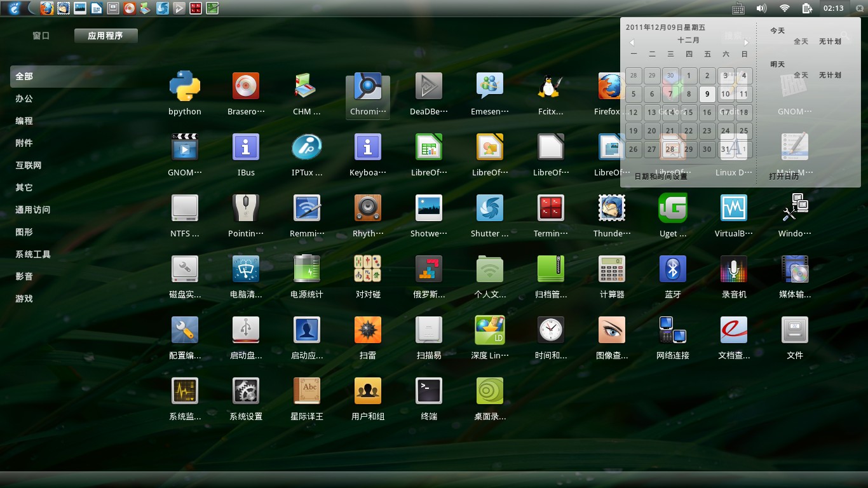Image resolution: width=868 pixels, height=488 pixels.
Task: Open the LibreOffice Draw yellow icon
Action: pos(490,147)
